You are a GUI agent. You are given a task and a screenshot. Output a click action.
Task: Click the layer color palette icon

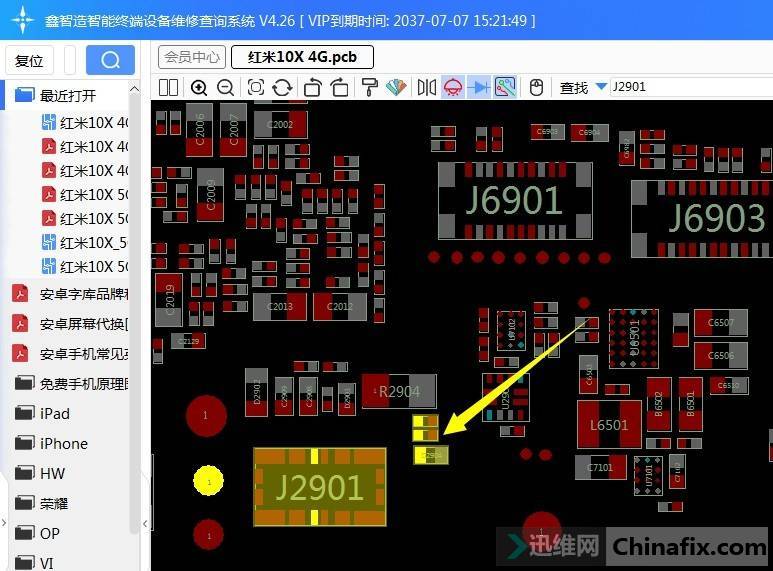tap(396, 87)
